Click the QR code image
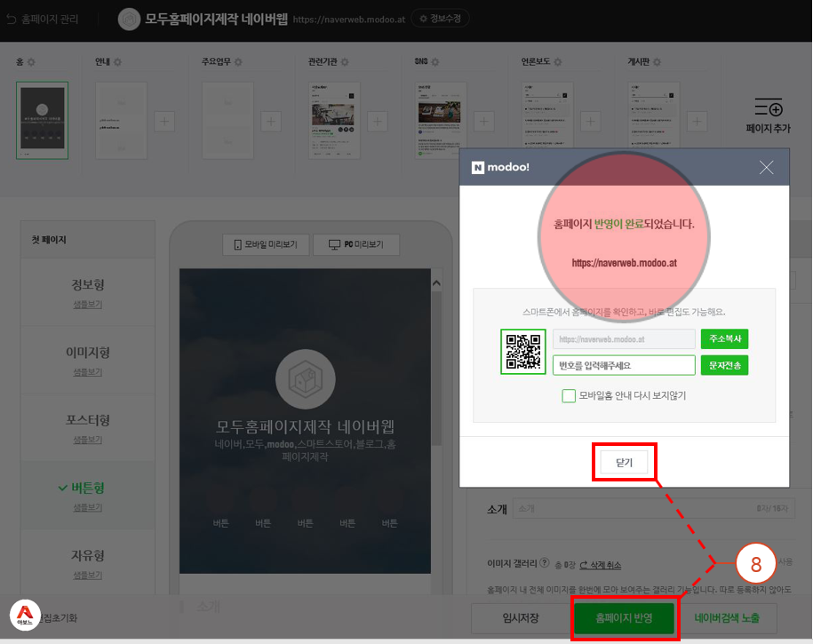813x644 pixels. 523,352
